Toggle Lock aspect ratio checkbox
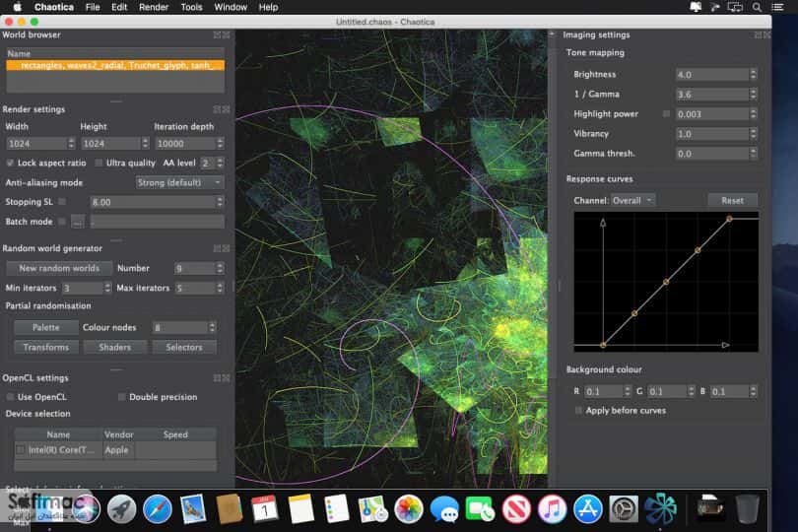 10,163
